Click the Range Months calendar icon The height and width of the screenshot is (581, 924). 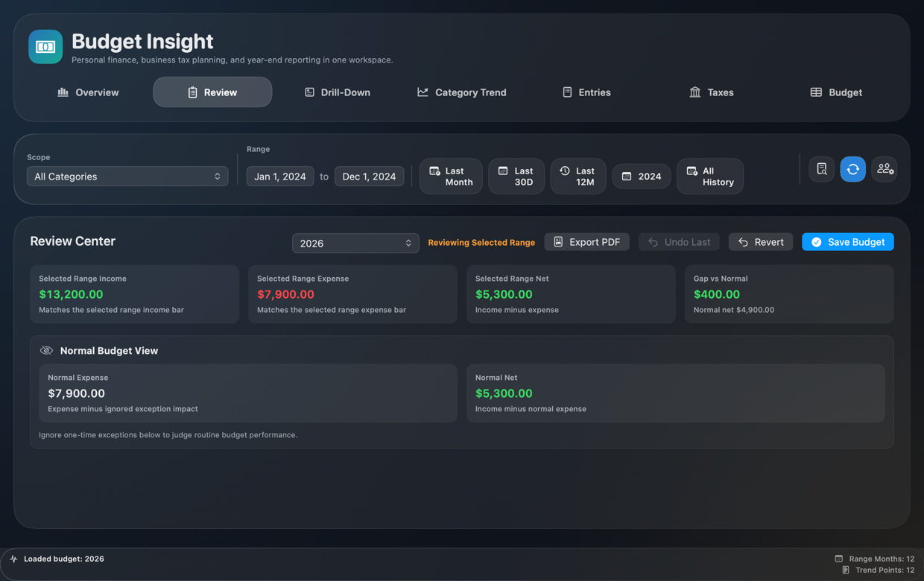coord(839,559)
